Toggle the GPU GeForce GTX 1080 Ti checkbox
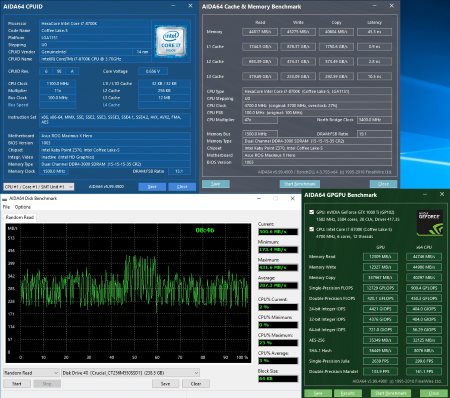450x398 pixels. (311, 212)
